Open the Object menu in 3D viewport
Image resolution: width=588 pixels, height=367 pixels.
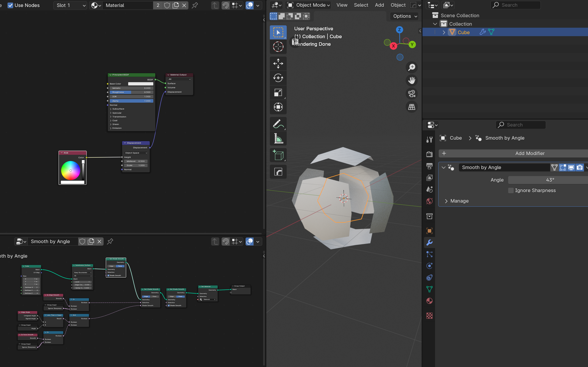point(398,5)
